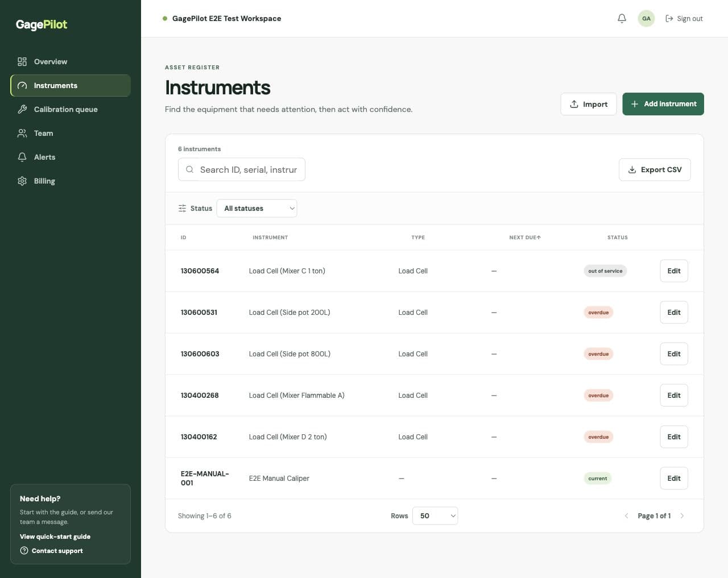Select Load Cell (Side pot 800L)
Screen dimensions: 728x578
pyautogui.click(x=289, y=354)
